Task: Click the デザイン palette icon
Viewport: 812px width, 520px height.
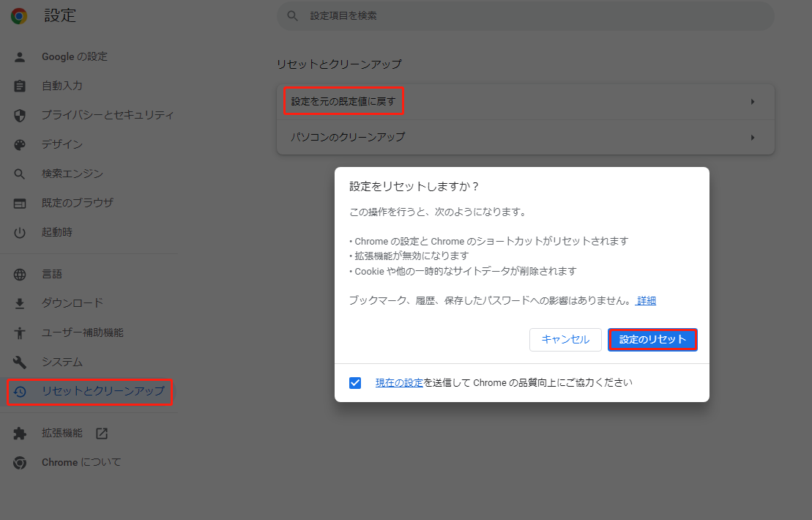Action: tap(20, 144)
